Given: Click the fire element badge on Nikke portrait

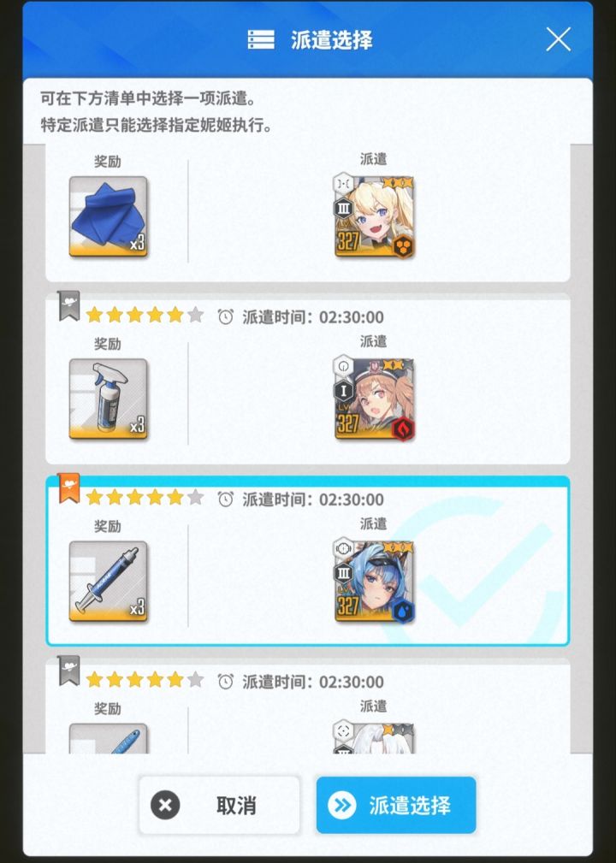Looking at the screenshot, I should tap(403, 429).
